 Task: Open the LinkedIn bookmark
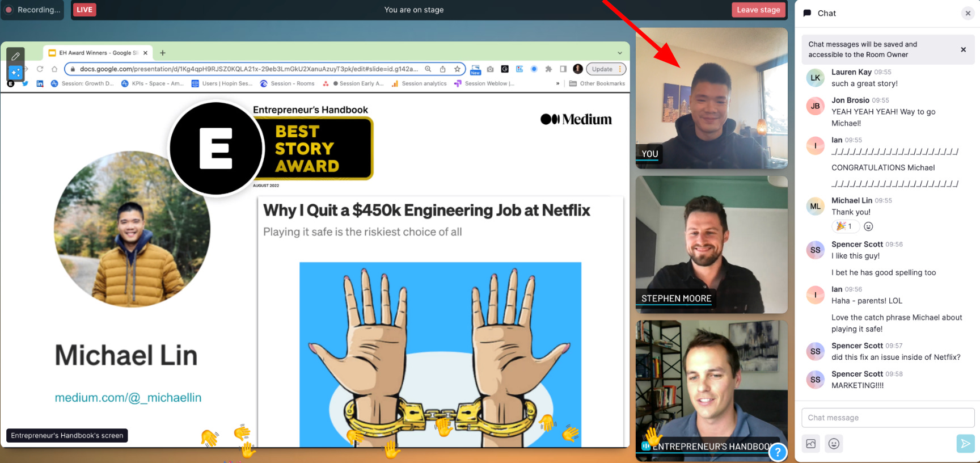click(40, 83)
